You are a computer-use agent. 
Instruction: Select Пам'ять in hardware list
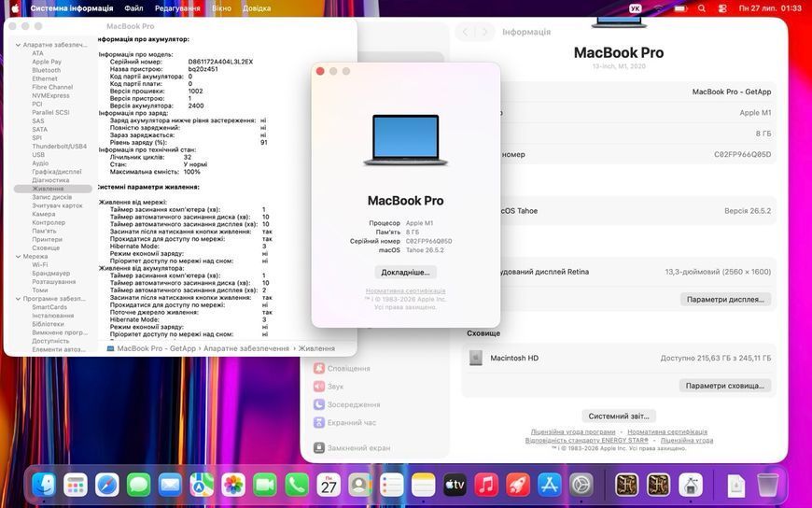44,232
